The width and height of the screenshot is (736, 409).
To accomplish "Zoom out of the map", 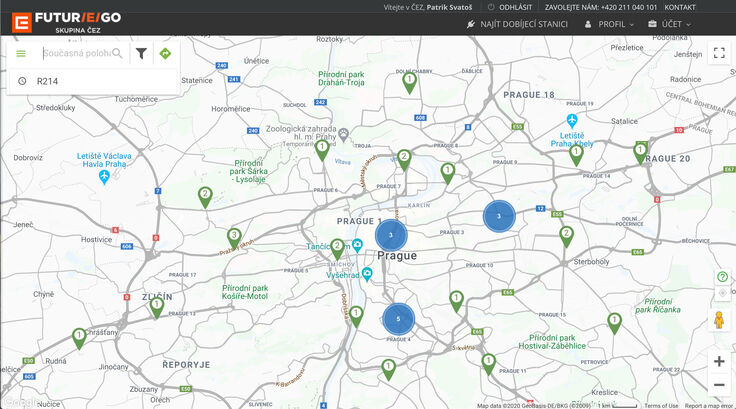I will [x=718, y=385].
